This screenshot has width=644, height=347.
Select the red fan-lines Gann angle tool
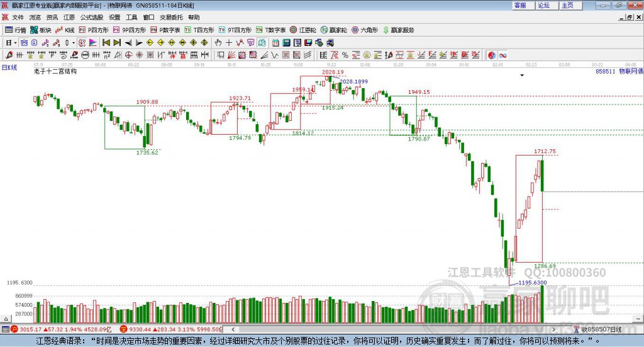pyautogui.click(x=231, y=55)
